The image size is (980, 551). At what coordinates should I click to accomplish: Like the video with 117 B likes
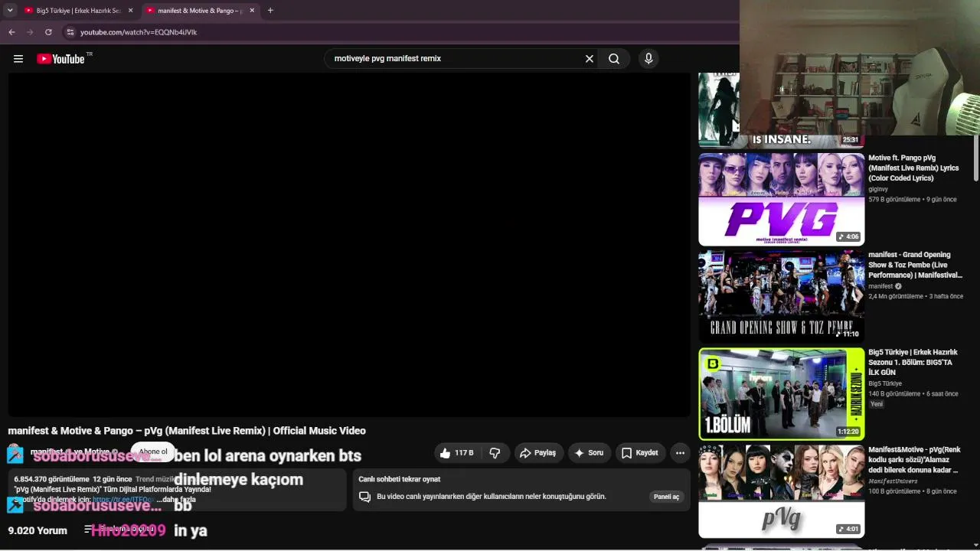tap(456, 453)
